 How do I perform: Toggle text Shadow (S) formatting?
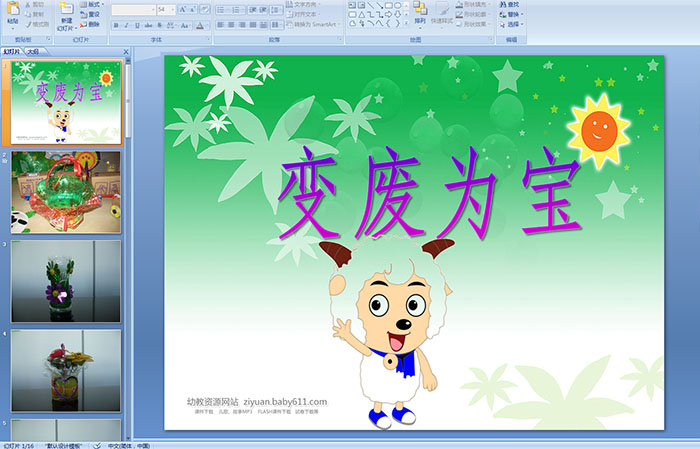(x=159, y=25)
